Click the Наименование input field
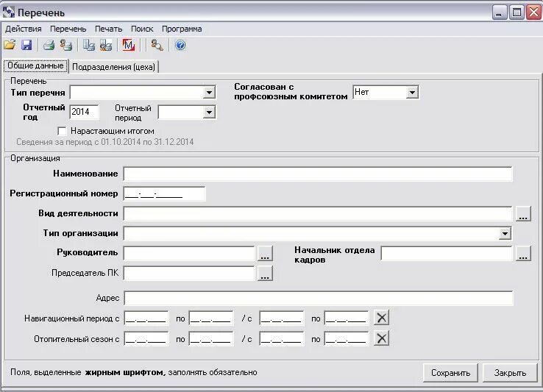Screen dimensions: 543x392 tap(318, 174)
